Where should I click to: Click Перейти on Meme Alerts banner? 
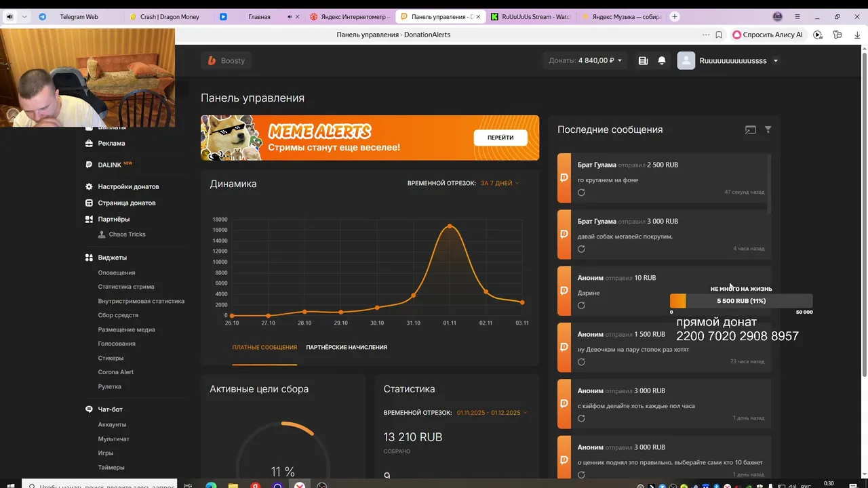point(500,138)
